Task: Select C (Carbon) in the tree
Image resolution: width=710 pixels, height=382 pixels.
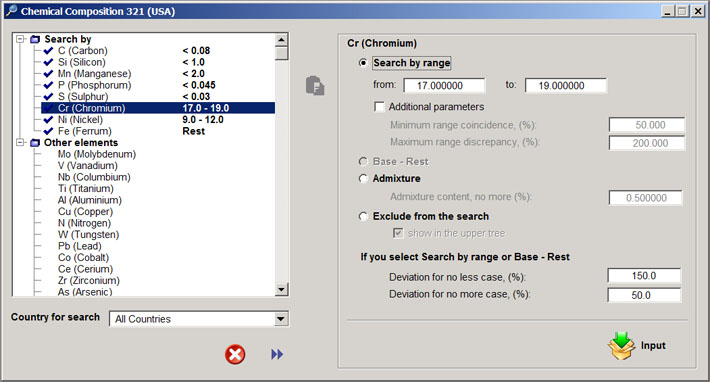Action: tap(83, 51)
